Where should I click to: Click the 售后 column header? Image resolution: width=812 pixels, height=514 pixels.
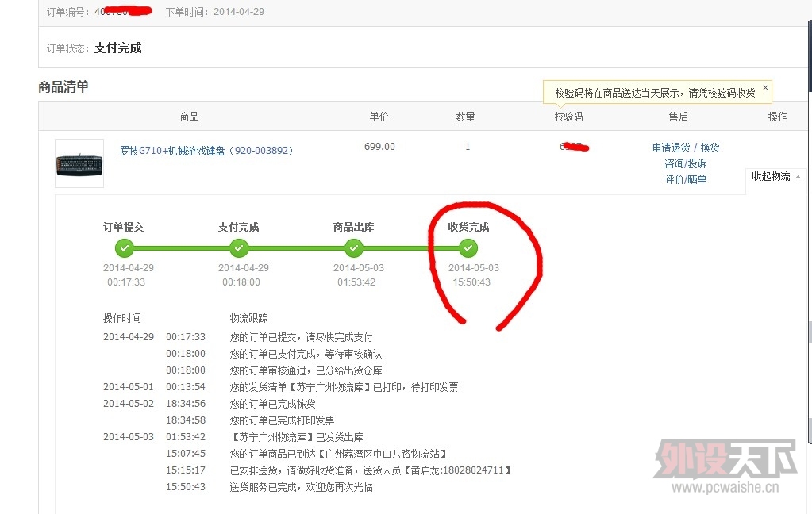(x=679, y=117)
